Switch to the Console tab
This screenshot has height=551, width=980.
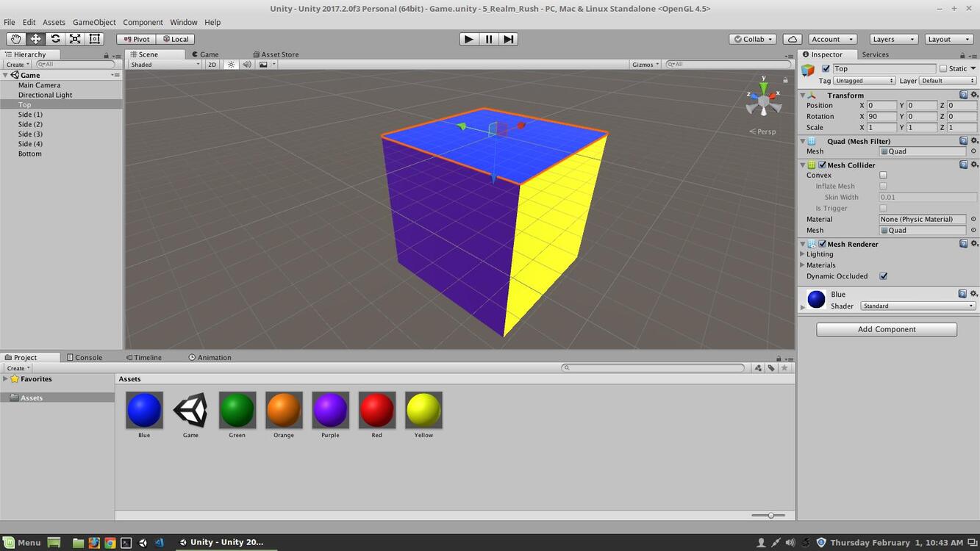click(x=85, y=357)
